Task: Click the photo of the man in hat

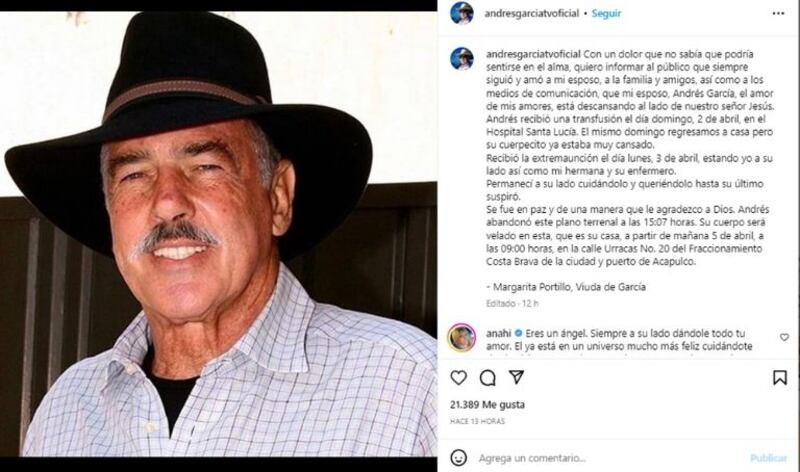Action: coord(218,234)
